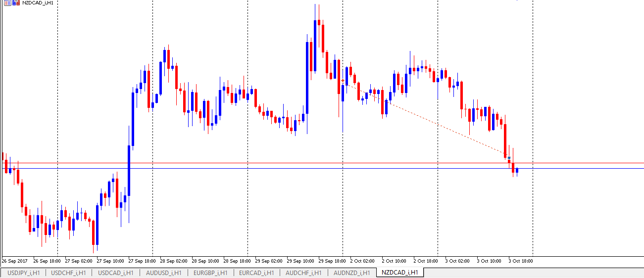Click the chart templates icon beside NZDCAD

(16, 2)
